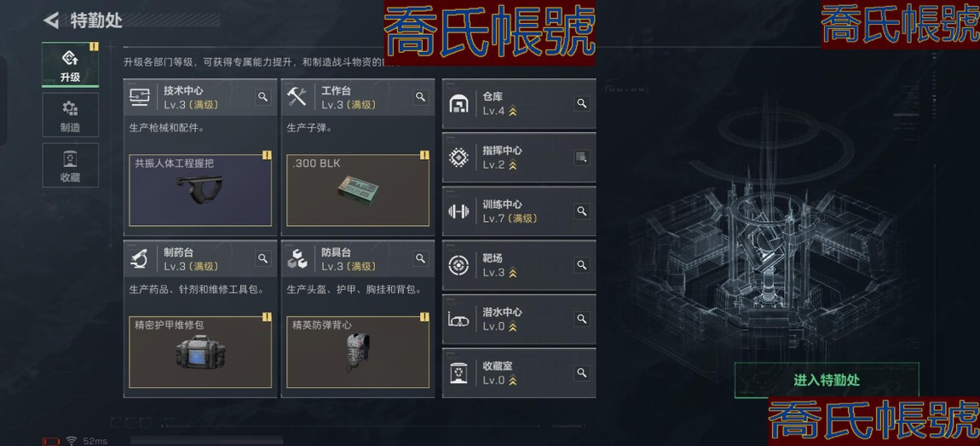
Task: Click the 指挥中心 square icon button
Action: tap(582, 158)
